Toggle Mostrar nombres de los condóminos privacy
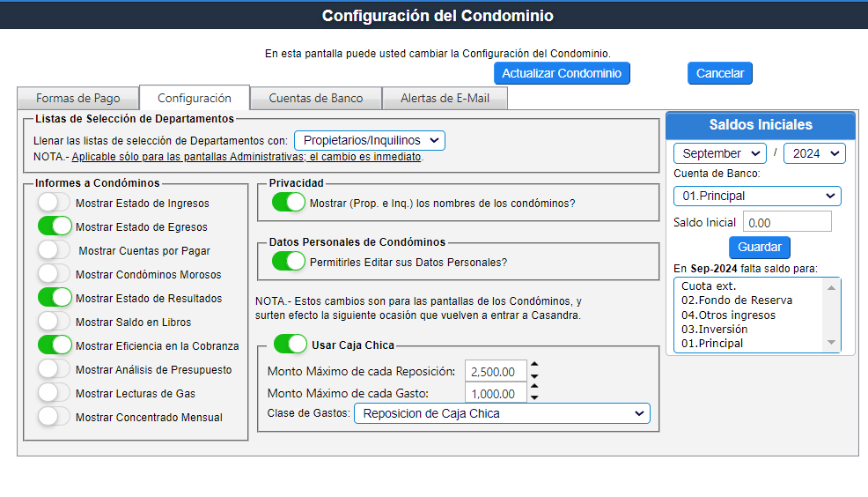The image size is (868, 497). (288, 203)
